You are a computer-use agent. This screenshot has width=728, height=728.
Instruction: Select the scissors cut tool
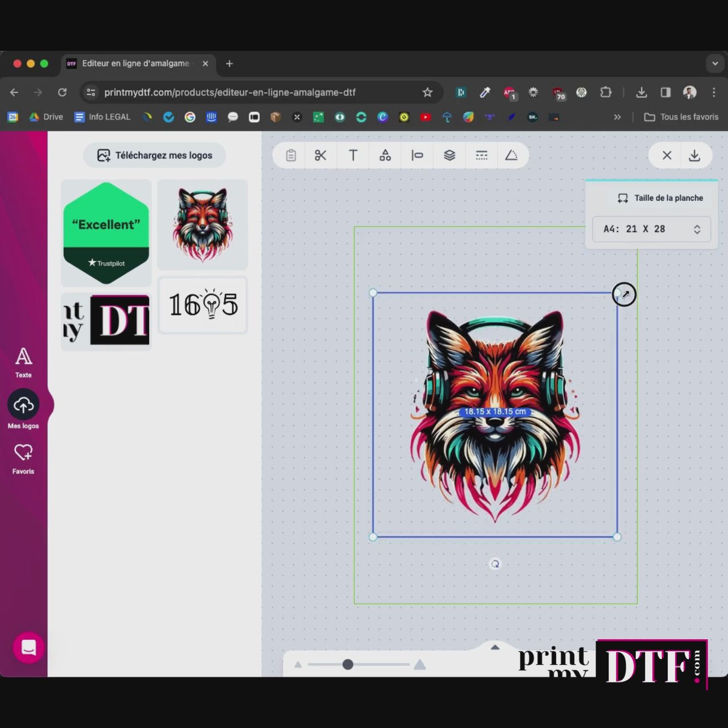tap(321, 155)
